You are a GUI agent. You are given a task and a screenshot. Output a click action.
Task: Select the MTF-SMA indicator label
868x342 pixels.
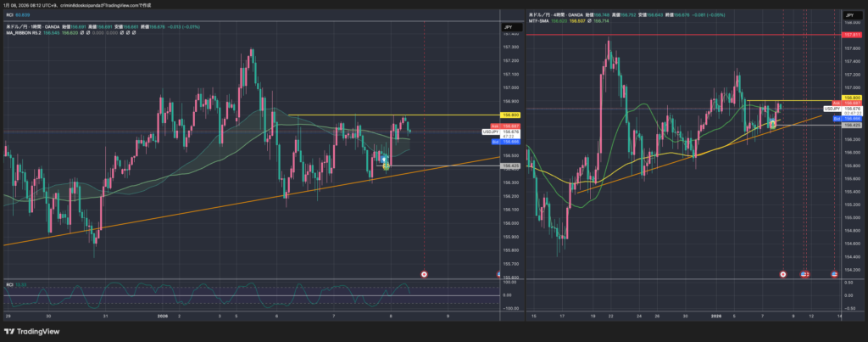pyautogui.click(x=539, y=22)
